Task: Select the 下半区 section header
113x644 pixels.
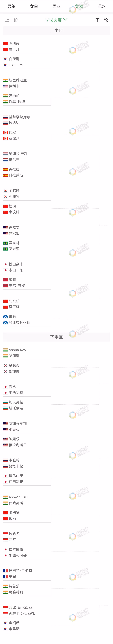Action: (x=56, y=337)
